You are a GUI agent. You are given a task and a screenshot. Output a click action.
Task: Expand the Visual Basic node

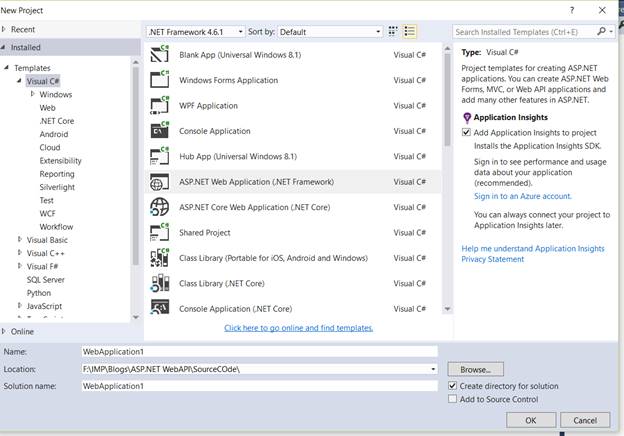pos(20,239)
